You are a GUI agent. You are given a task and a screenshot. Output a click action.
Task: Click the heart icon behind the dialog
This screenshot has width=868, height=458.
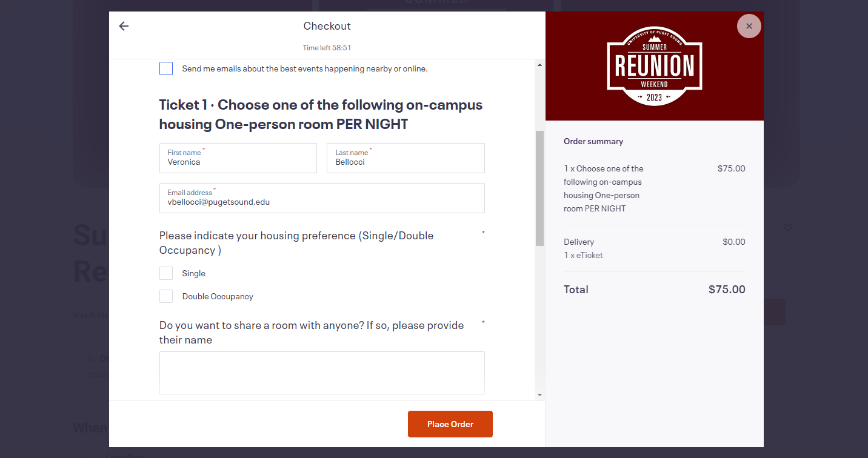788,228
